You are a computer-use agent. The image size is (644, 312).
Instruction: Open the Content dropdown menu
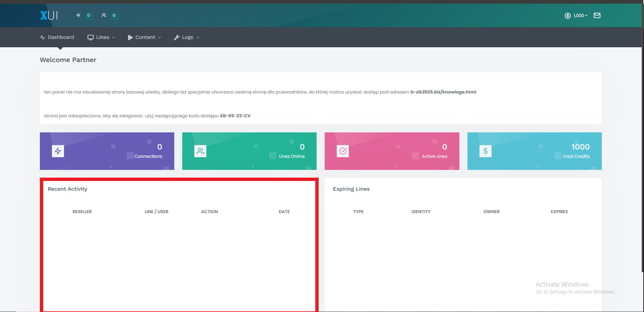pyautogui.click(x=144, y=37)
